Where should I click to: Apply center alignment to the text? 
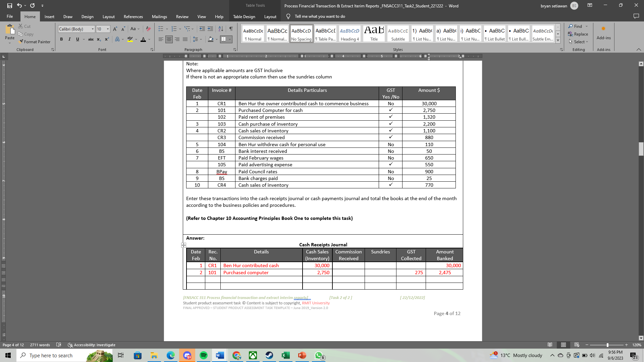point(169,39)
